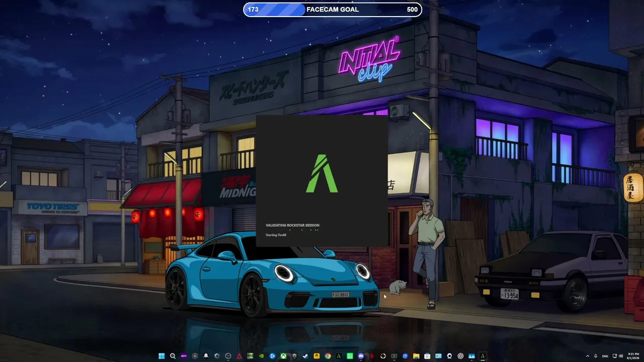Open the ENG language switcher

coord(605,356)
